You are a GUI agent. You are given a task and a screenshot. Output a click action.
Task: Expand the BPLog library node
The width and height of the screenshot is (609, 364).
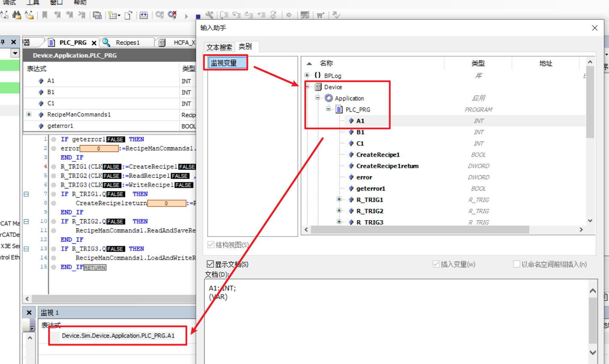(307, 75)
